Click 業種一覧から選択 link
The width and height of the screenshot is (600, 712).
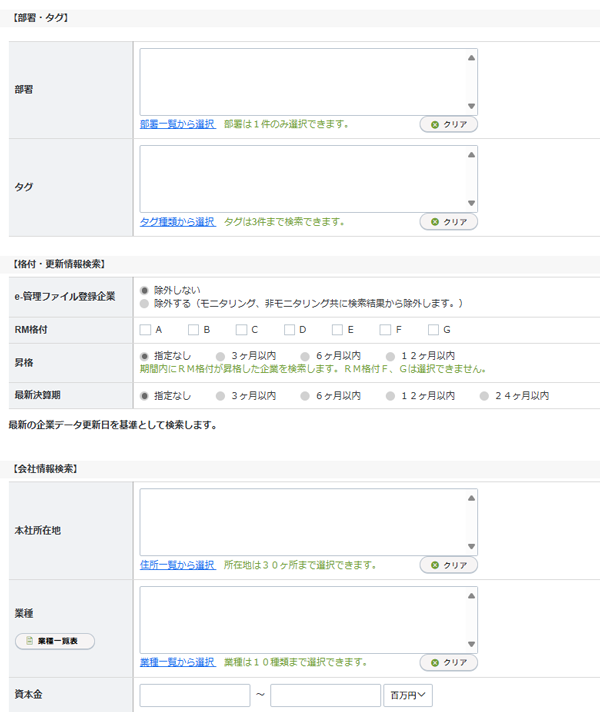click(x=177, y=662)
